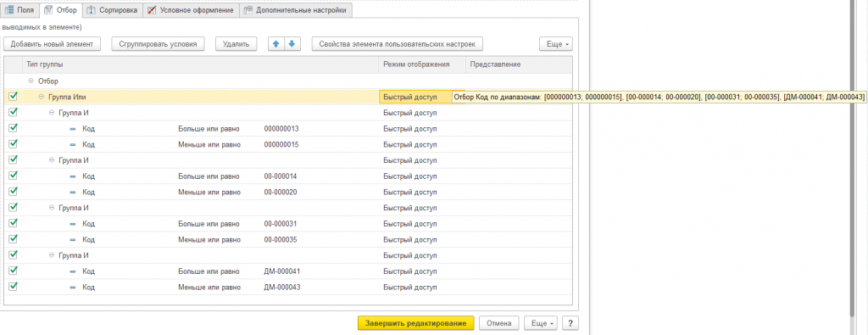Uncheck the Группа Или row checkbox
868x335 pixels.
14,97
